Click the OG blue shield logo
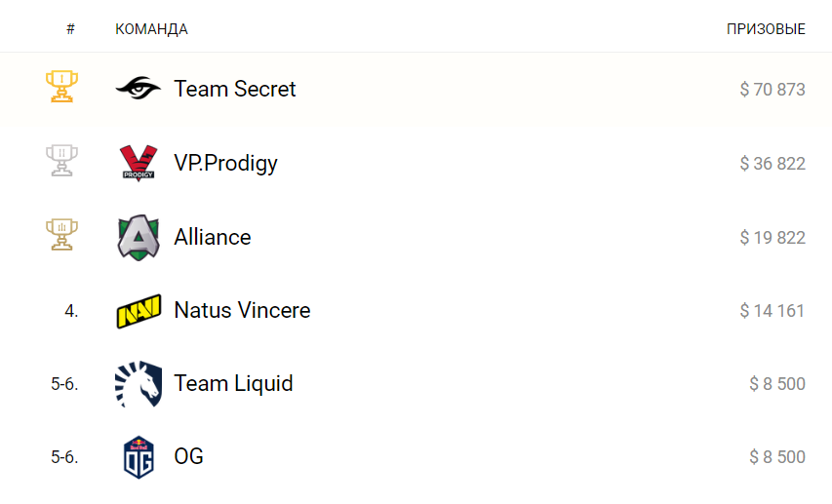Image resolution: width=832 pixels, height=504 pixels. point(138,456)
